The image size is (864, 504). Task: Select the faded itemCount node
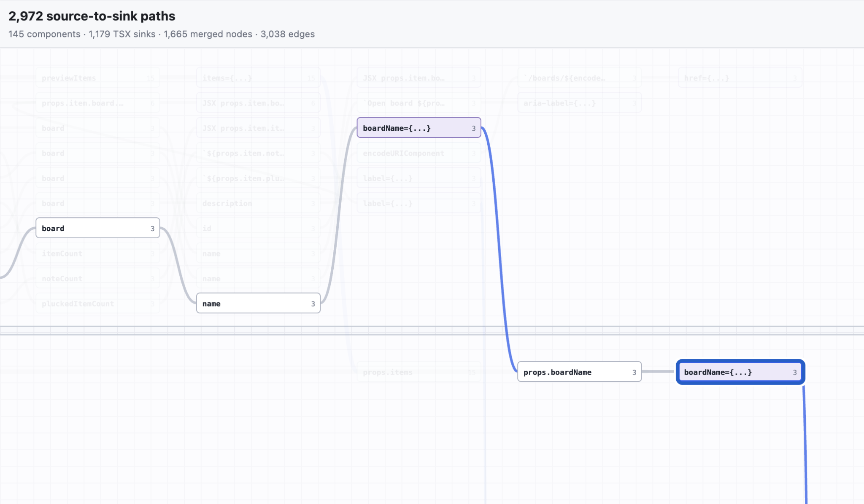[x=98, y=253]
